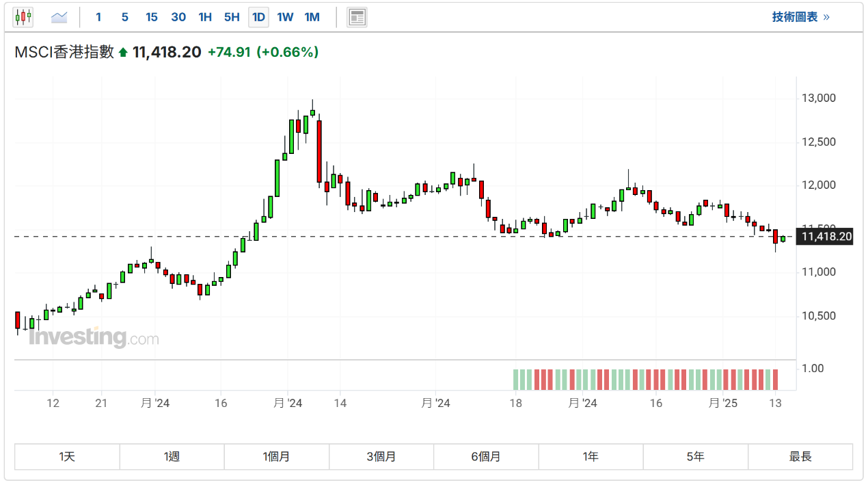Toggle the 1D daily interval

(258, 17)
